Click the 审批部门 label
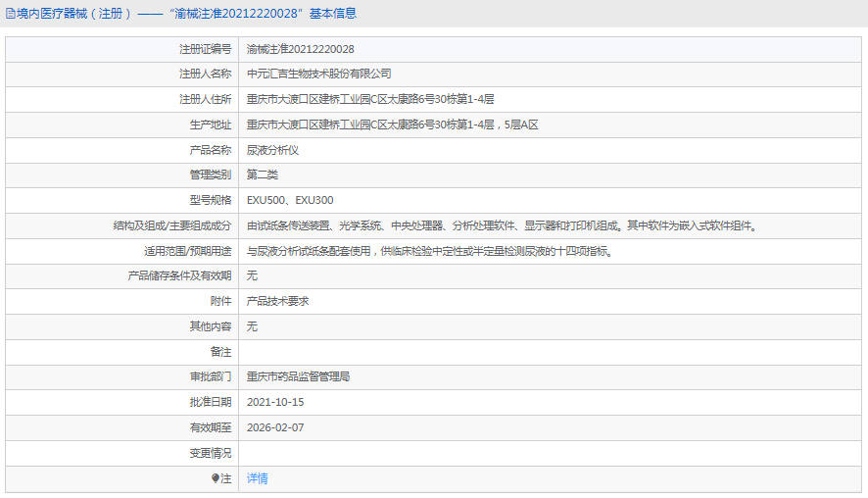The width and height of the screenshot is (868, 498). coord(211,377)
